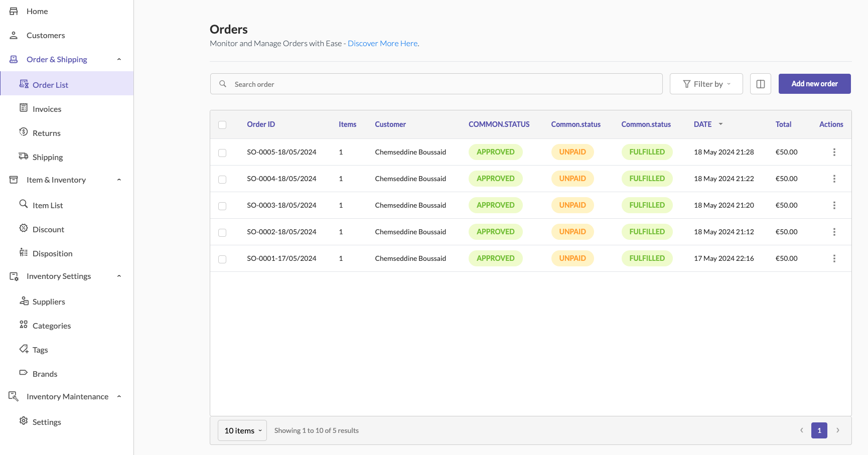
Task: Check the box for order SO-0001-17/05/2024
Action: point(222,259)
